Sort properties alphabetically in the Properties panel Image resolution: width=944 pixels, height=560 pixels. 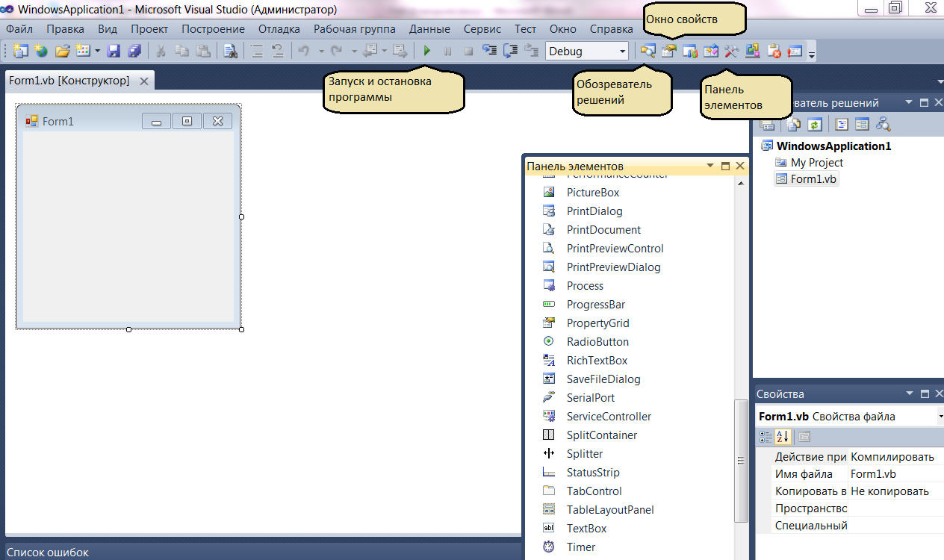coord(781,437)
